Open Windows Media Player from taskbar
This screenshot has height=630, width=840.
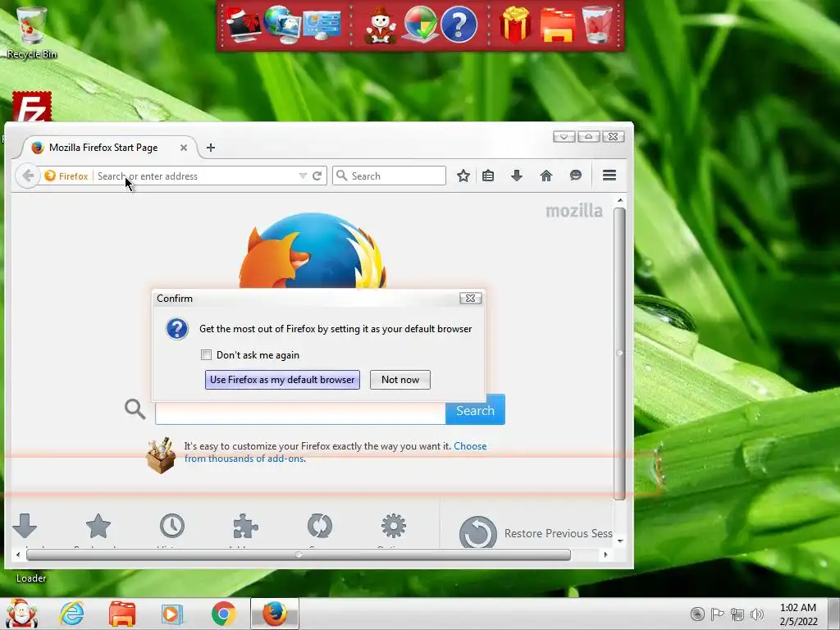pos(172,614)
